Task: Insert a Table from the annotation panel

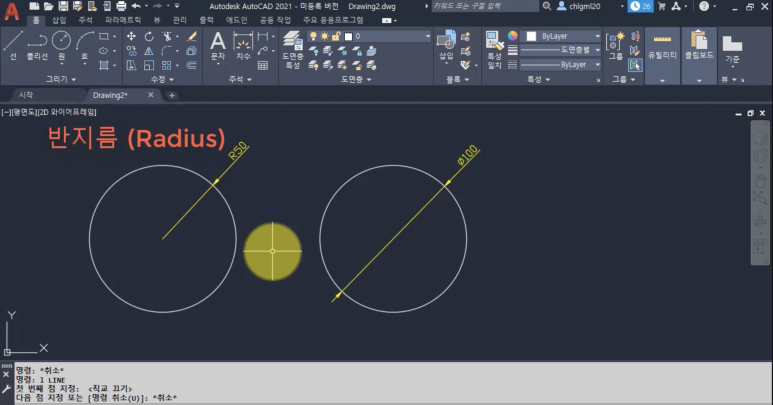Action: pyautogui.click(x=263, y=65)
